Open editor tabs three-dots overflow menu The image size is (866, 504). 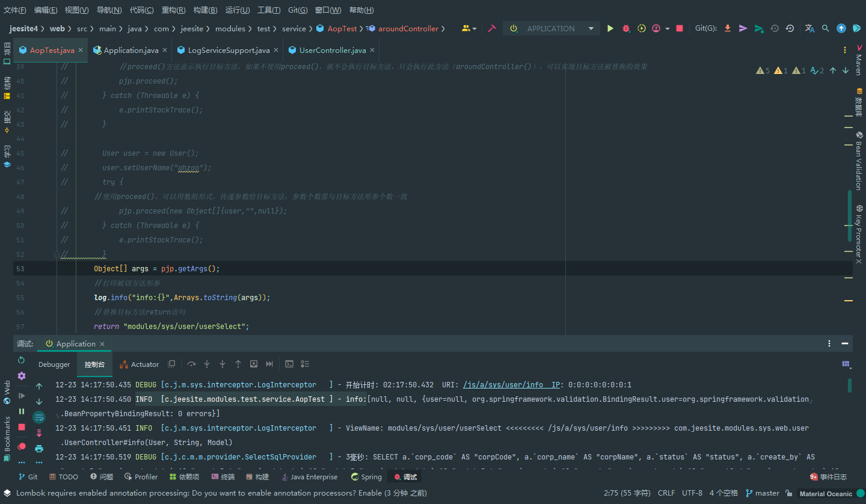pyautogui.click(x=846, y=50)
